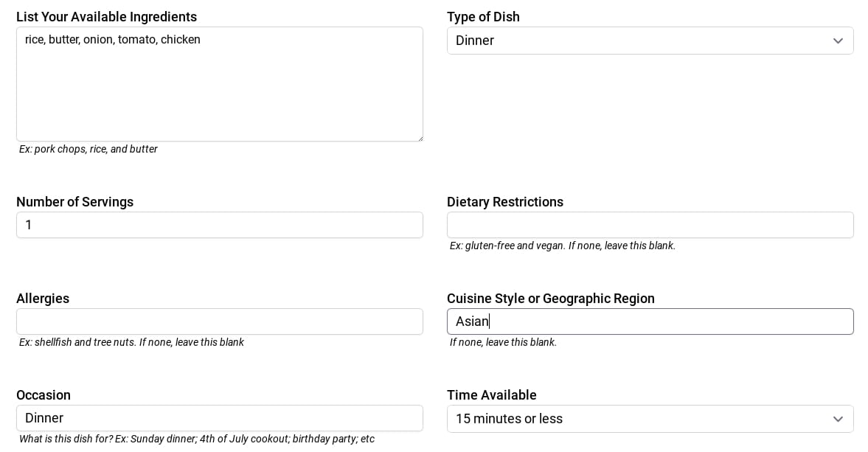Click the ingredients text area listing rice and chicken
The width and height of the screenshot is (868, 452).
(220, 83)
